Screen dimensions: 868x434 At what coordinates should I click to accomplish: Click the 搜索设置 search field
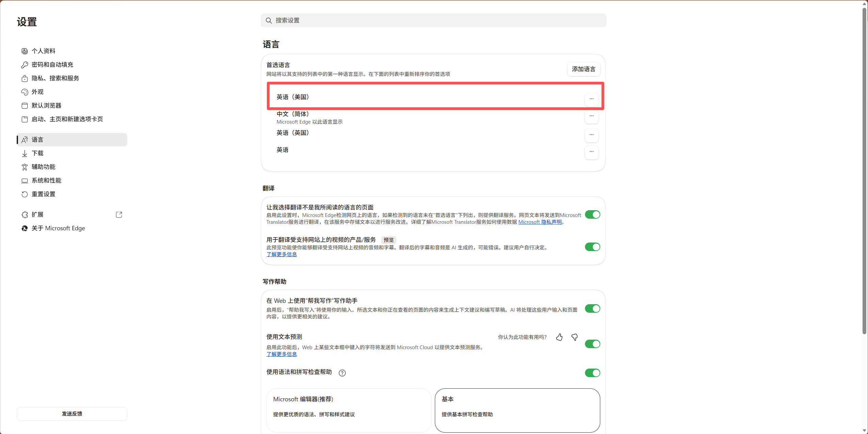(433, 20)
